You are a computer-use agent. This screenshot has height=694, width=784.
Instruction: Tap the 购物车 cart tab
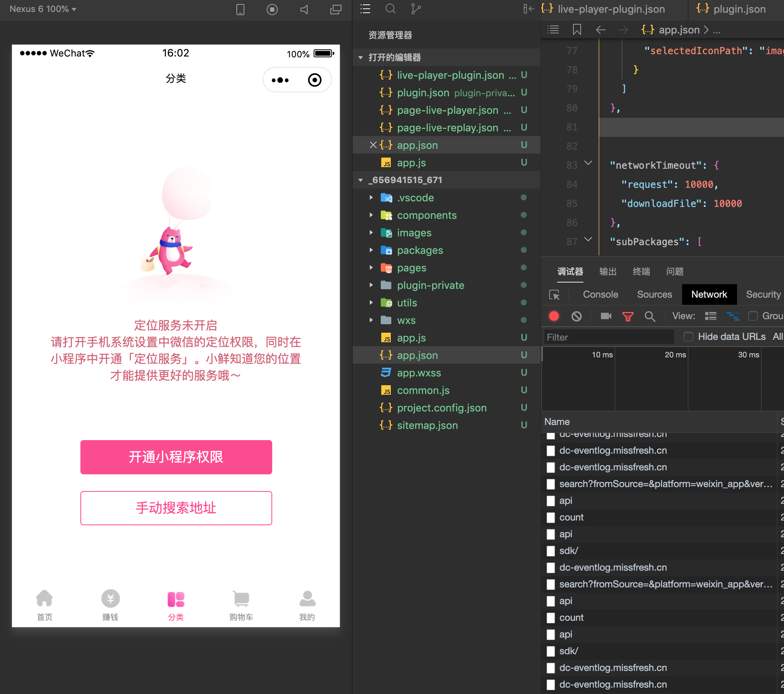[x=241, y=605]
